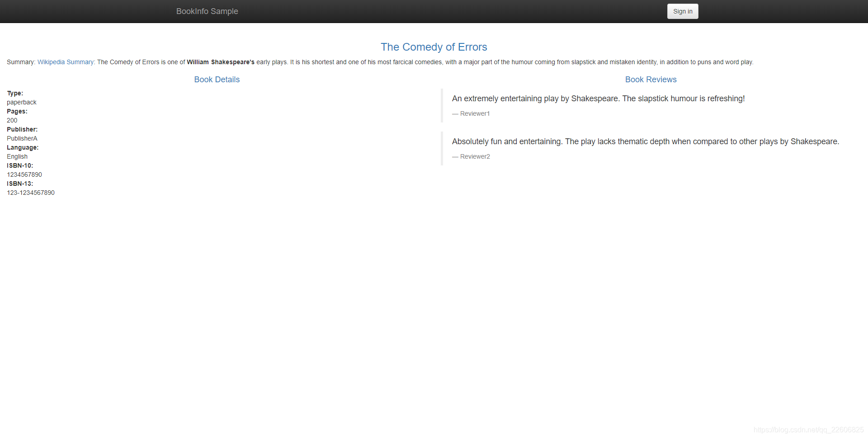Click the Summary: label
Screen dimensions: 868x438
[21, 62]
